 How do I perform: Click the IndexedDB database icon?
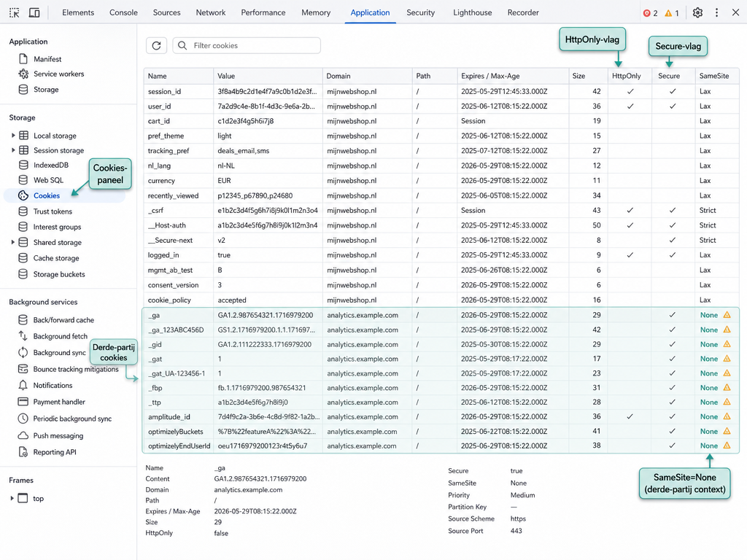[23, 166]
